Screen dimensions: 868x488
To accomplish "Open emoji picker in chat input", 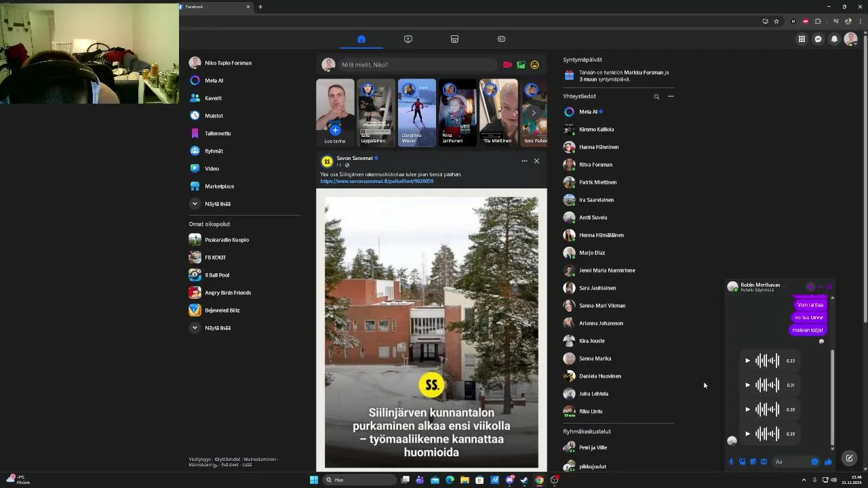I will click(x=814, y=462).
